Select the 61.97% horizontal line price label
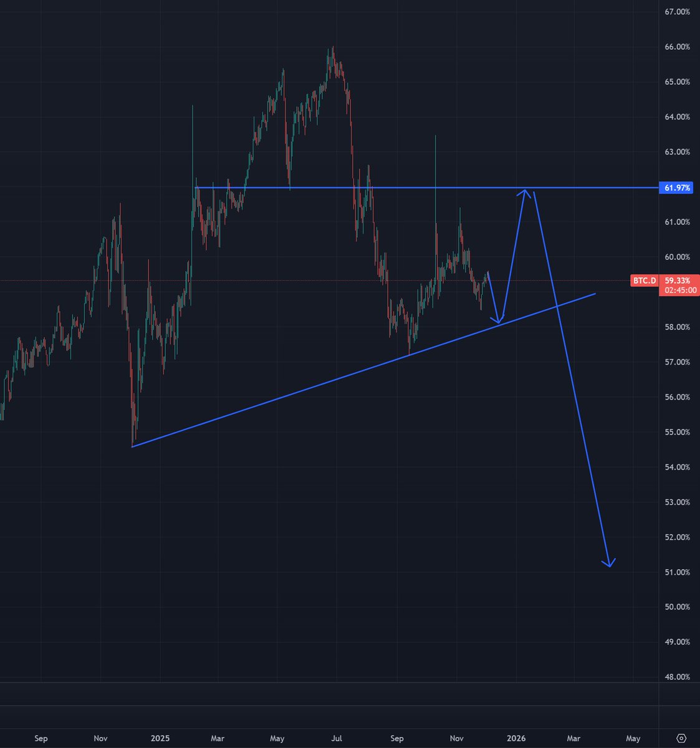 point(676,188)
